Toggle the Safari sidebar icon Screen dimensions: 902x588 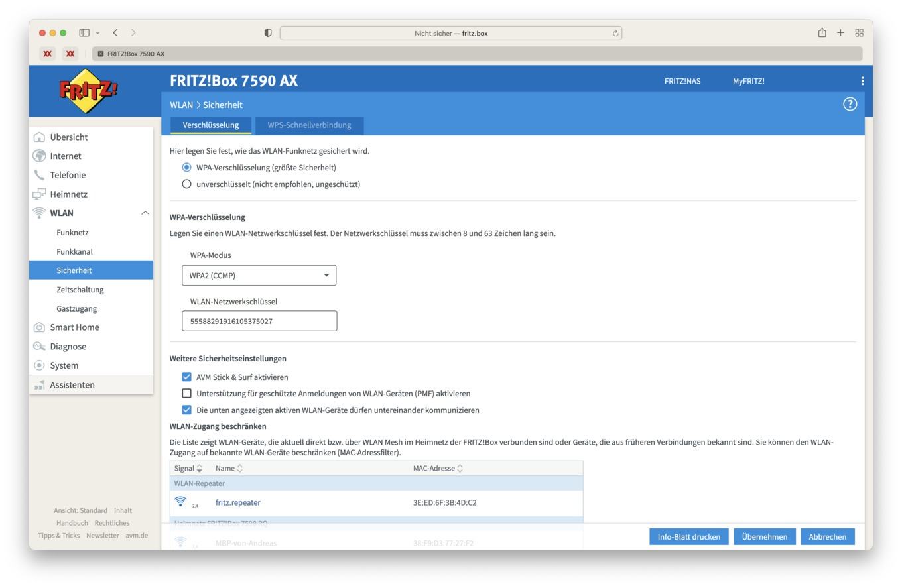click(84, 32)
